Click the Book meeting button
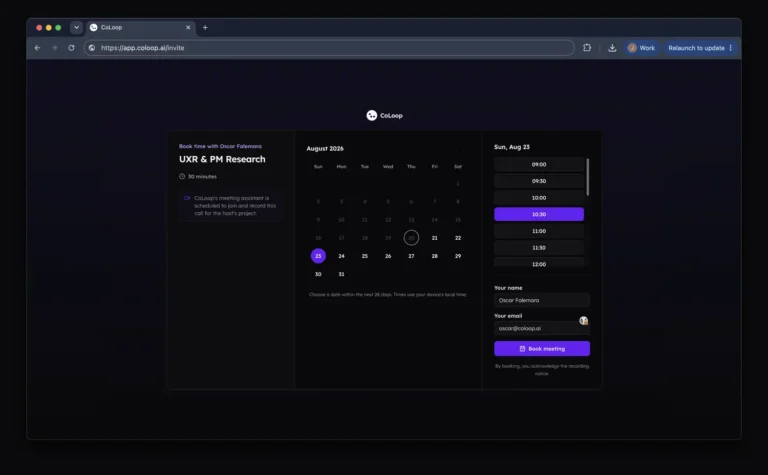 pos(542,349)
